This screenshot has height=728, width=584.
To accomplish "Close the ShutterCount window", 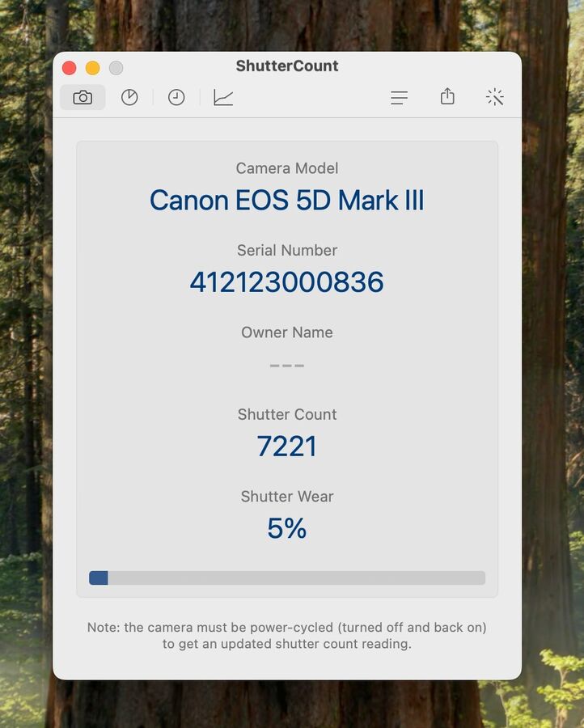I will point(70,68).
